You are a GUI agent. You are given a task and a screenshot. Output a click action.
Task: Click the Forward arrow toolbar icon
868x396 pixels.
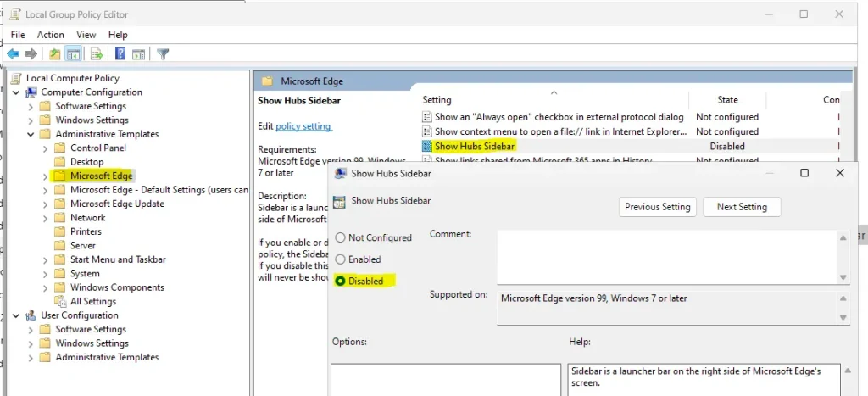[31, 54]
